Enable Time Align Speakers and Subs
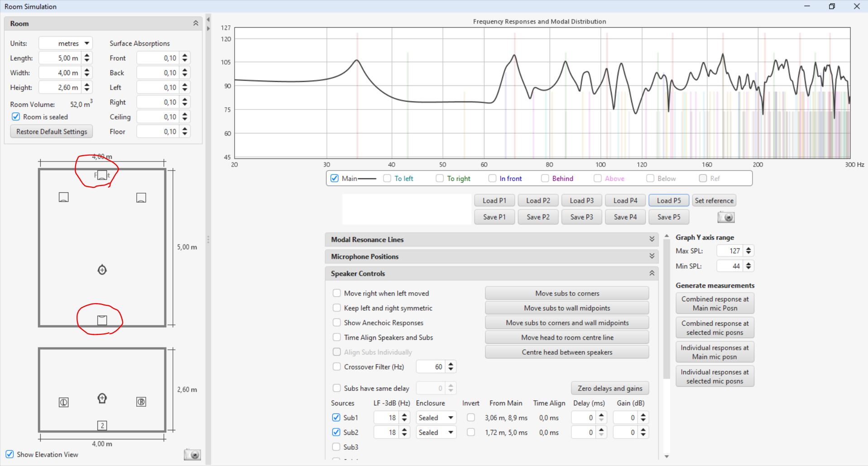868x466 pixels. [337, 338]
